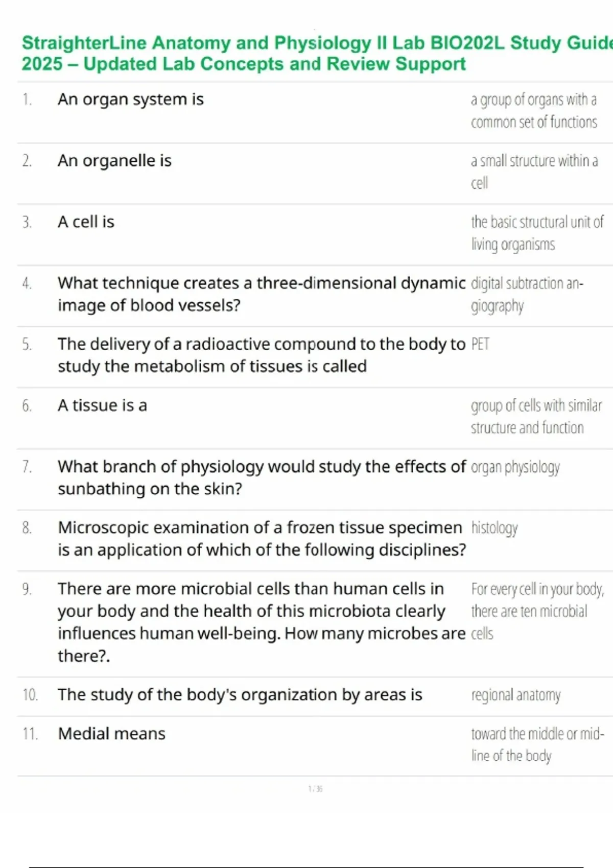The image size is (613, 868).
Task: Click the question "An organelle is"
Action: pos(114,160)
